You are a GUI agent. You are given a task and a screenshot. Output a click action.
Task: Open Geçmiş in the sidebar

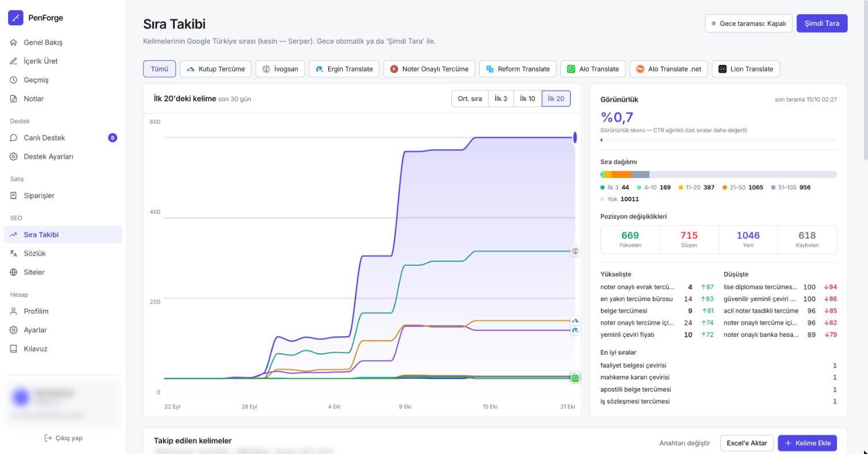[63, 80]
